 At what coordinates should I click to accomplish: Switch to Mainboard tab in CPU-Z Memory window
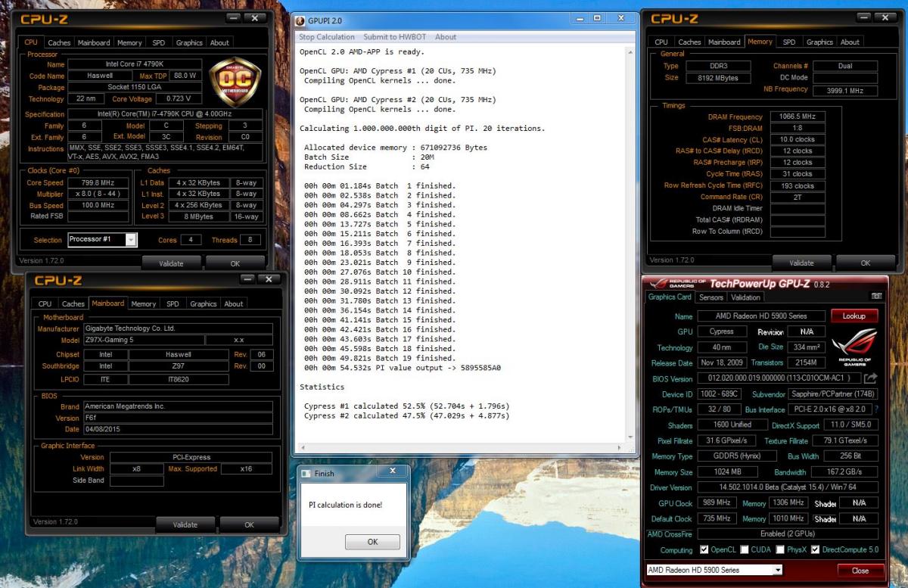coord(724,42)
